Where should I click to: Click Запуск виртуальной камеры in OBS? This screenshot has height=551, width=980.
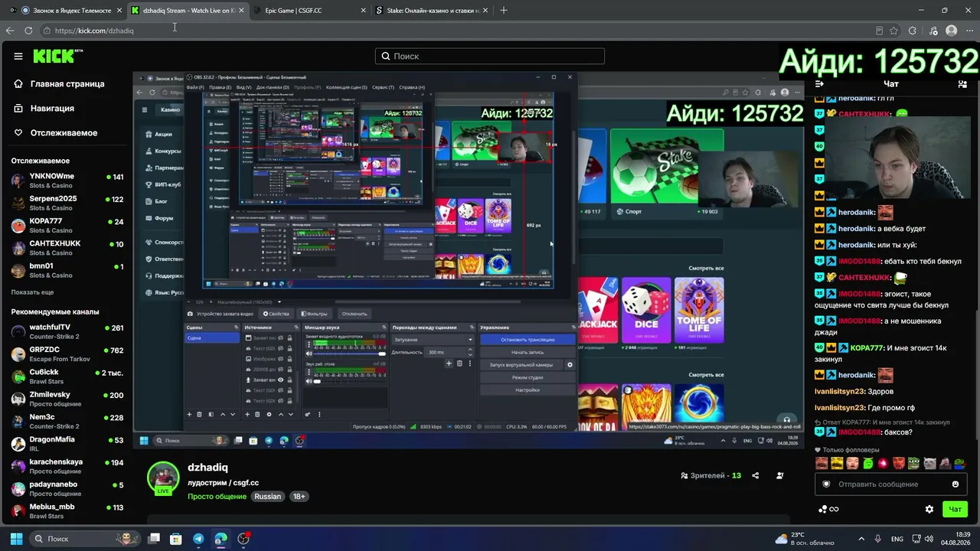(x=521, y=365)
